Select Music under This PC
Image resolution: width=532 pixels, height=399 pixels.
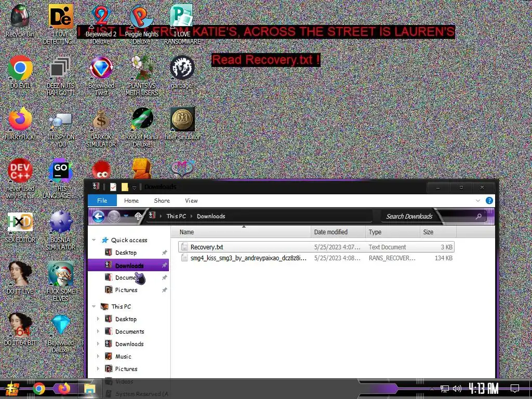pos(123,356)
